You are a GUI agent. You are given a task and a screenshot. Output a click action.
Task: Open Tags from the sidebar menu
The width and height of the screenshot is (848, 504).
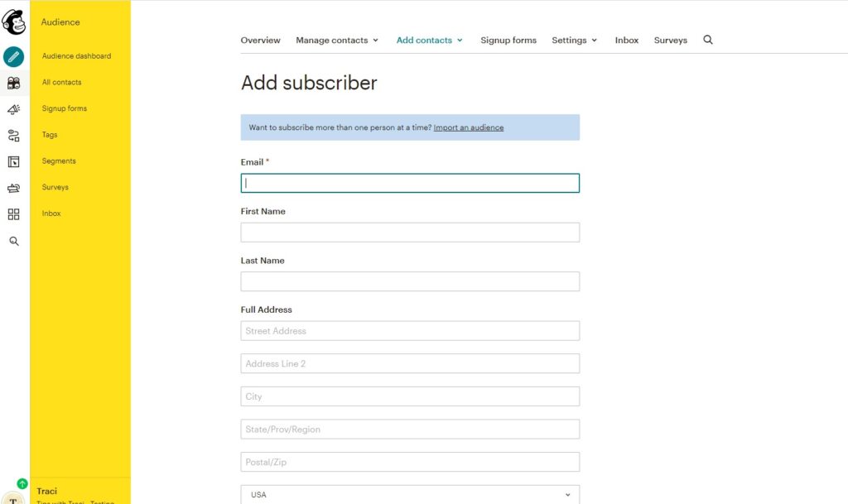49,135
